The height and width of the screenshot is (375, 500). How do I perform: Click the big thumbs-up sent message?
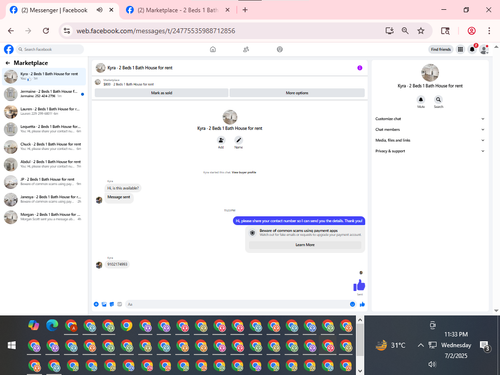359,285
